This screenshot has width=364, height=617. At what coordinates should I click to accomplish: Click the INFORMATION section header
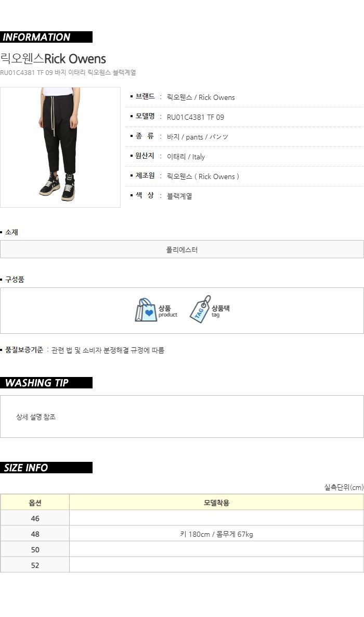coord(46,37)
